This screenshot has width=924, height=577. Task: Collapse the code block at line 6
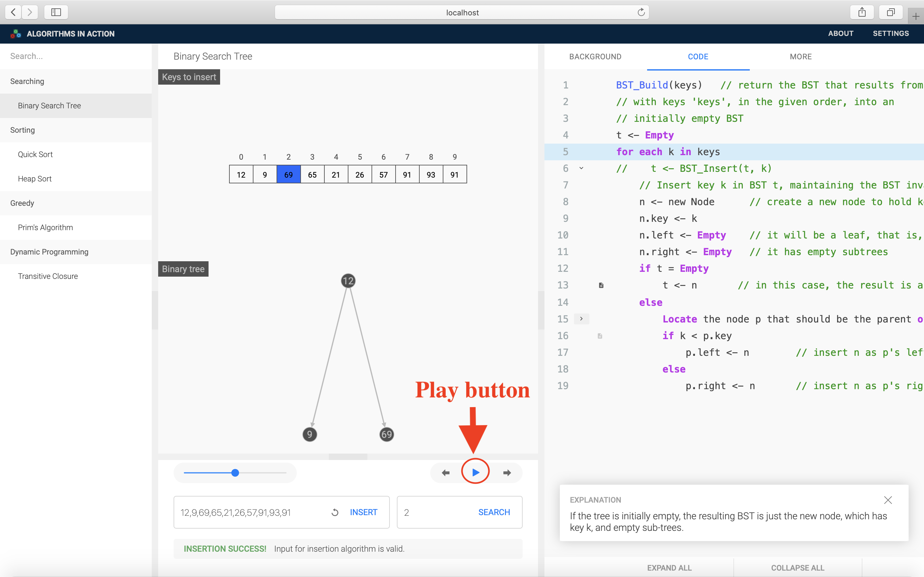[581, 168]
